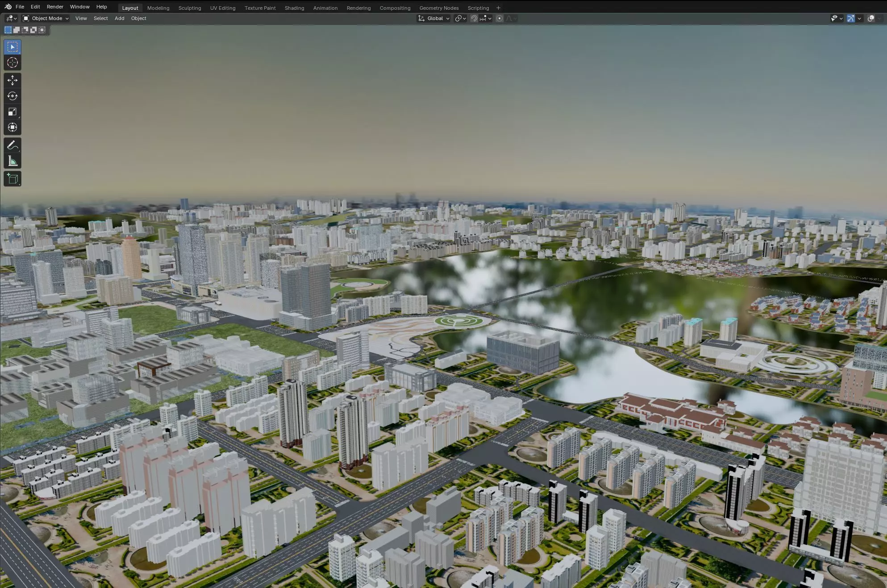Switch to the Geometry Nodes workspace tab
The image size is (887, 588).
pos(439,8)
